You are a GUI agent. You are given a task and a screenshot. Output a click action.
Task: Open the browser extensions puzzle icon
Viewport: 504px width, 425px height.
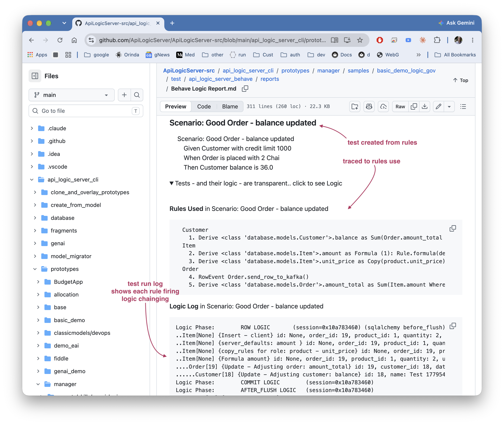(437, 40)
